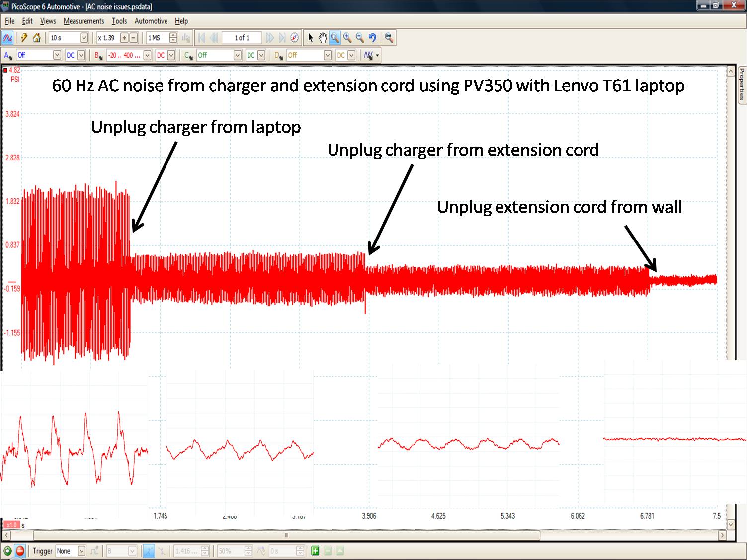Click the vertical scrollbar up arrow

pos(731,72)
